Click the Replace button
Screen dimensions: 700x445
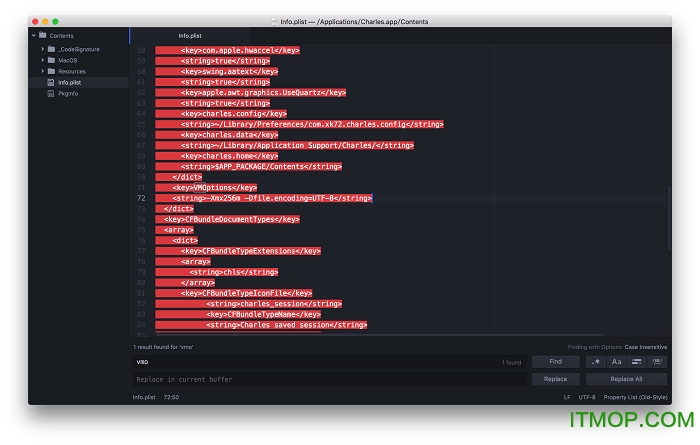pos(555,379)
